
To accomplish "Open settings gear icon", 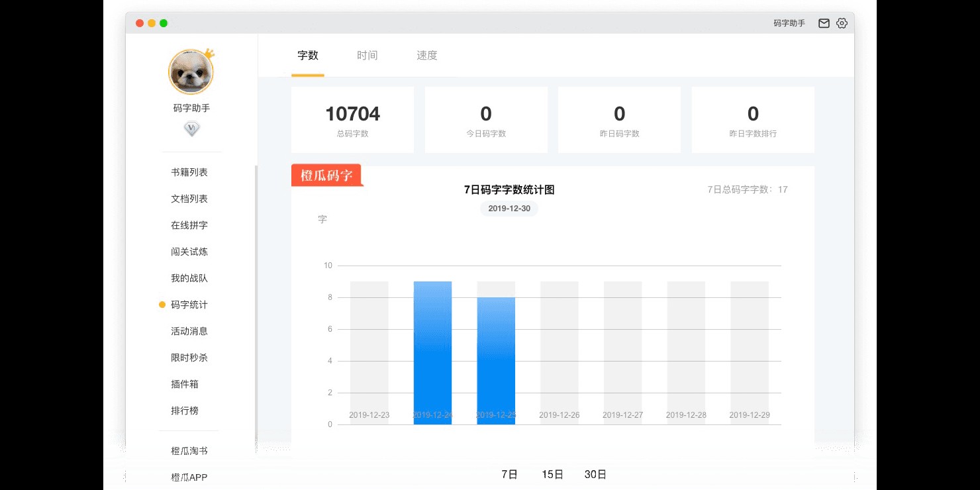I will coord(842,23).
